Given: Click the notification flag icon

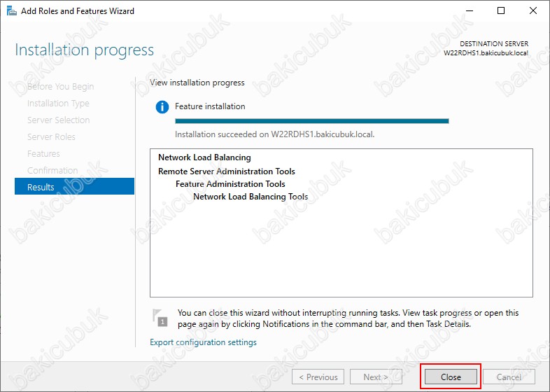Looking at the screenshot, I should (160, 318).
